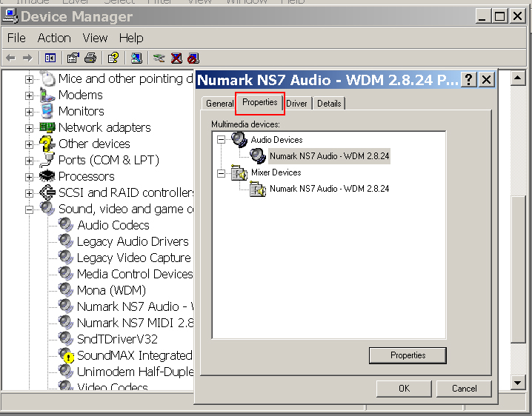532x416 pixels.
Task: Expand the SCSI and RAID controllers node
Action: pyautogui.click(x=29, y=193)
